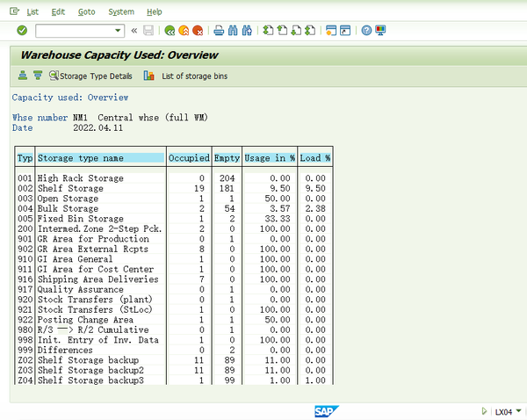Viewport: 527px width, 420px height.
Task: Customize local layout monitor icon
Action: pyautogui.click(x=380, y=31)
